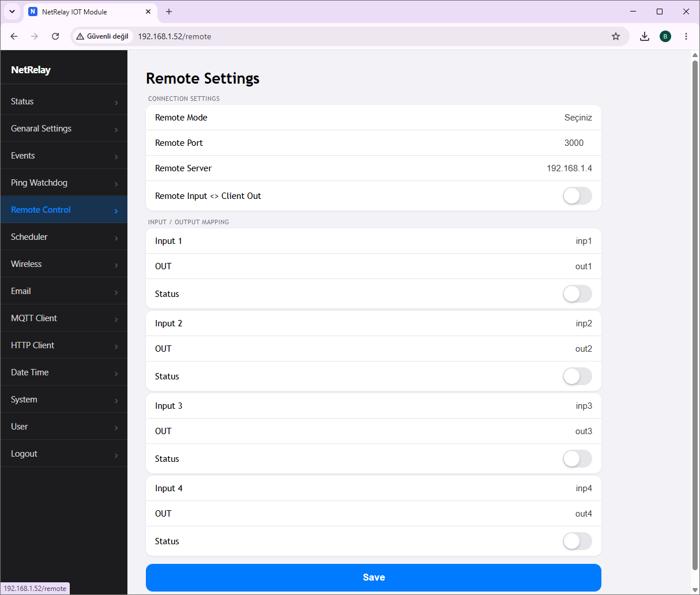Screen dimensions: 700x595
Task: Click the browser forward arrow
Action: point(35,36)
